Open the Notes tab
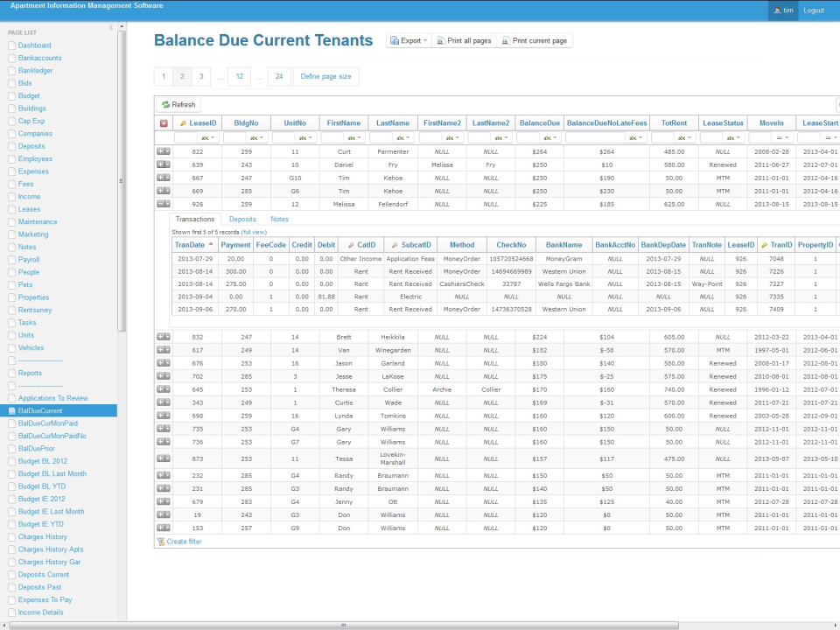This screenshot has width=840, height=630. [279, 219]
